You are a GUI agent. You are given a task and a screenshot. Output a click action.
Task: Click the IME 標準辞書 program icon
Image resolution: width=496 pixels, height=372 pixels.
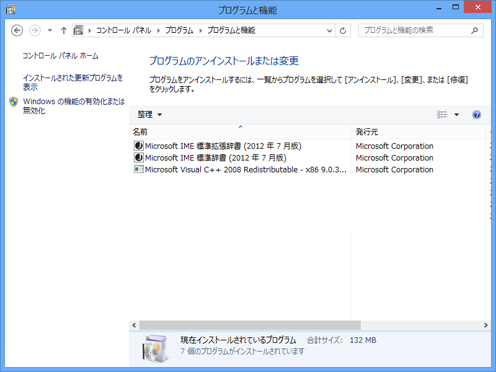coord(138,157)
